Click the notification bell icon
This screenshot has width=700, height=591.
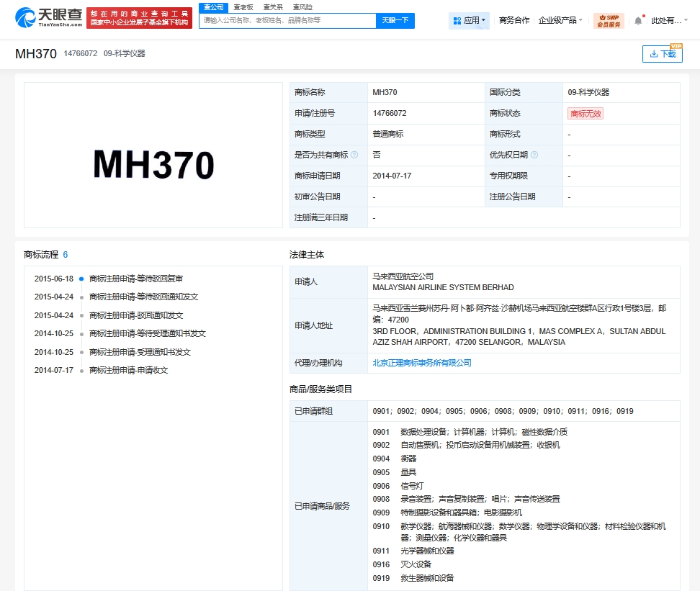tap(637, 19)
